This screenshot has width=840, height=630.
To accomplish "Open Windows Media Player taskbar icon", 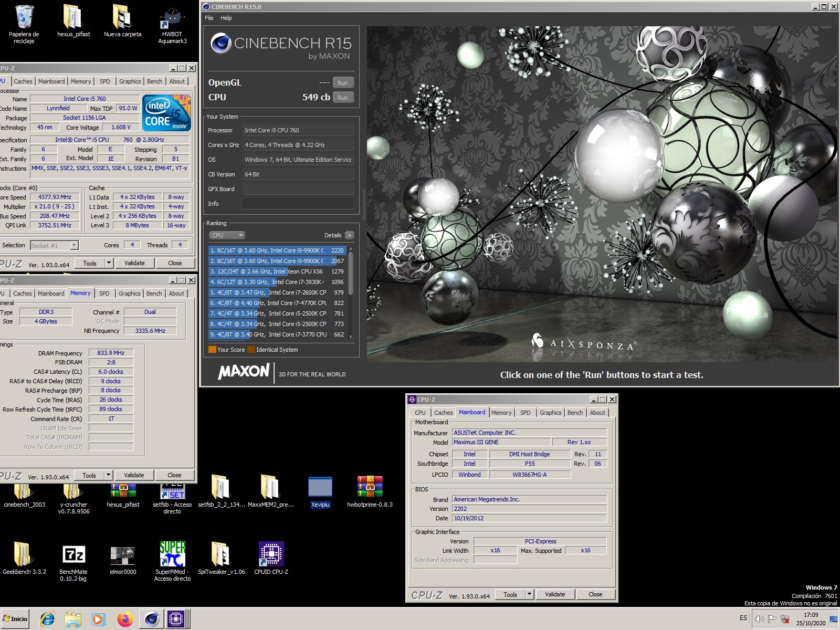I will click(98, 619).
